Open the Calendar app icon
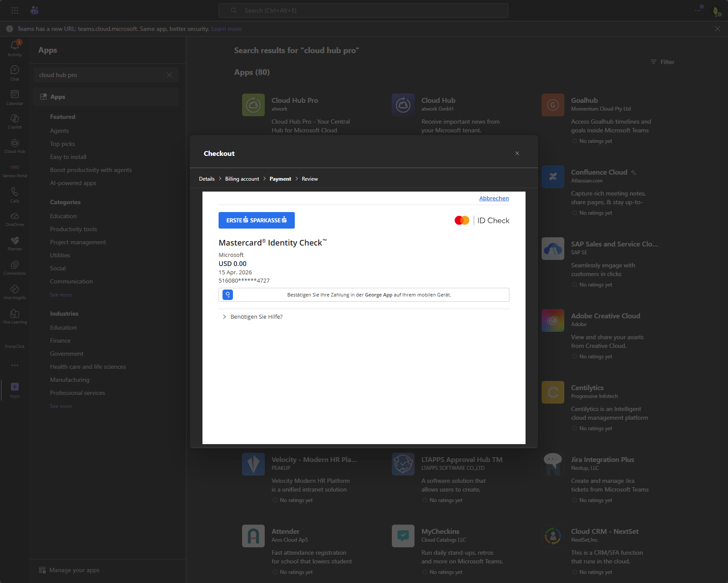The height and width of the screenshot is (583, 728). [15, 97]
